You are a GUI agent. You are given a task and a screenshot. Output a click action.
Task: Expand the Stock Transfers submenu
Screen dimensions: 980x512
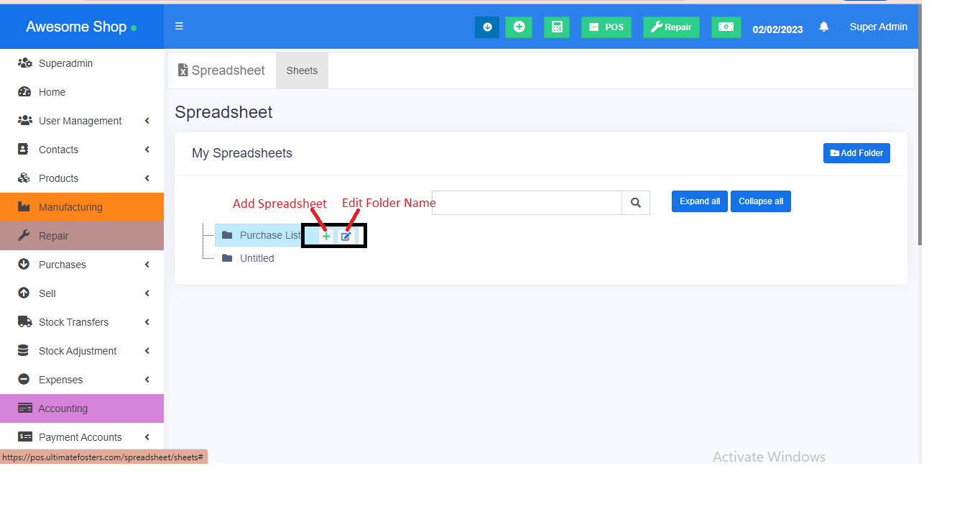pos(73,322)
